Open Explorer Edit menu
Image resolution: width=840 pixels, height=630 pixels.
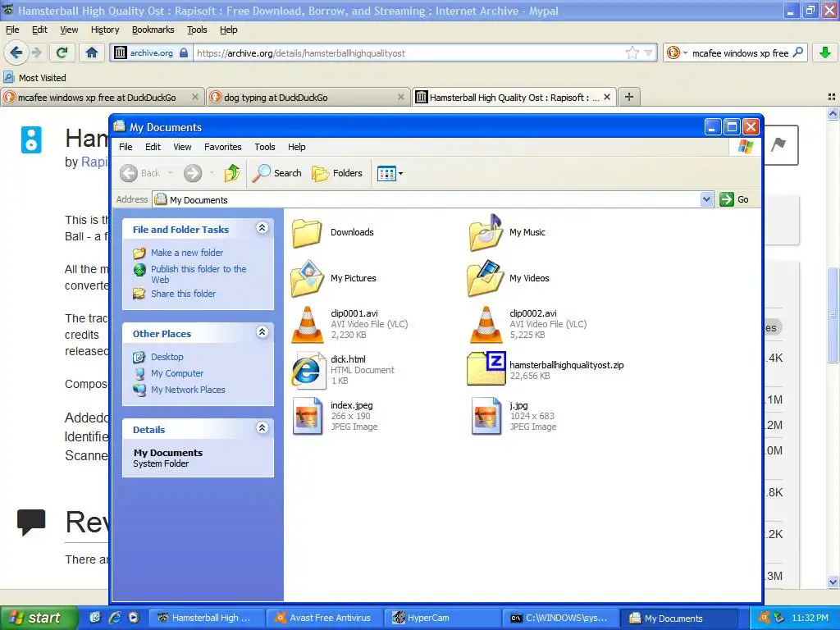point(153,147)
